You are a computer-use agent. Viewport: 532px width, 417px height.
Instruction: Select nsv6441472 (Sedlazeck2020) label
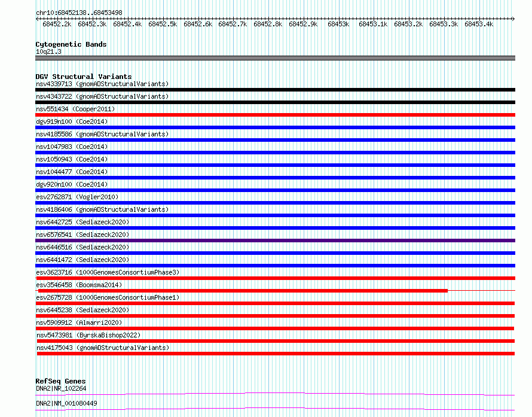[x=82, y=260]
